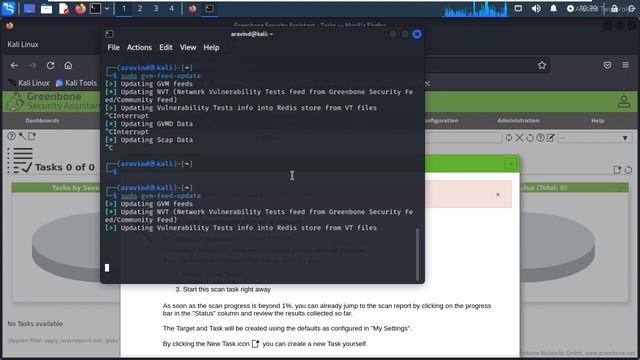The width and height of the screenshot is (640, 360).
Task: Open the Kali applications menu
Action: click(x=8, y=8)
